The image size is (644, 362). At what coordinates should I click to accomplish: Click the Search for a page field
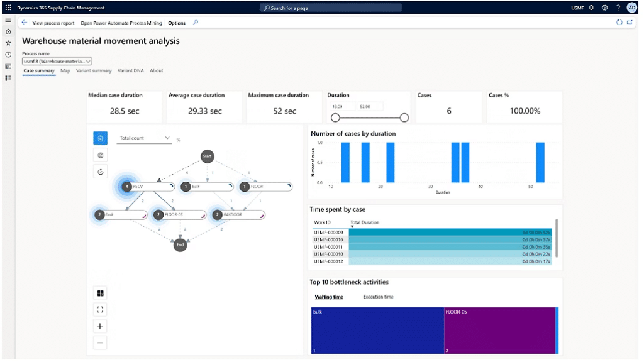point(330,8)
